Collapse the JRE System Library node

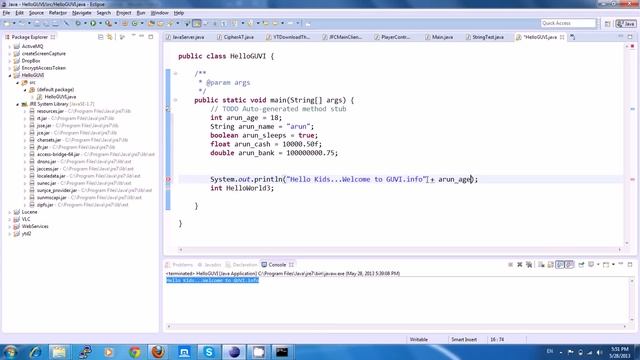tap(18, 104)
